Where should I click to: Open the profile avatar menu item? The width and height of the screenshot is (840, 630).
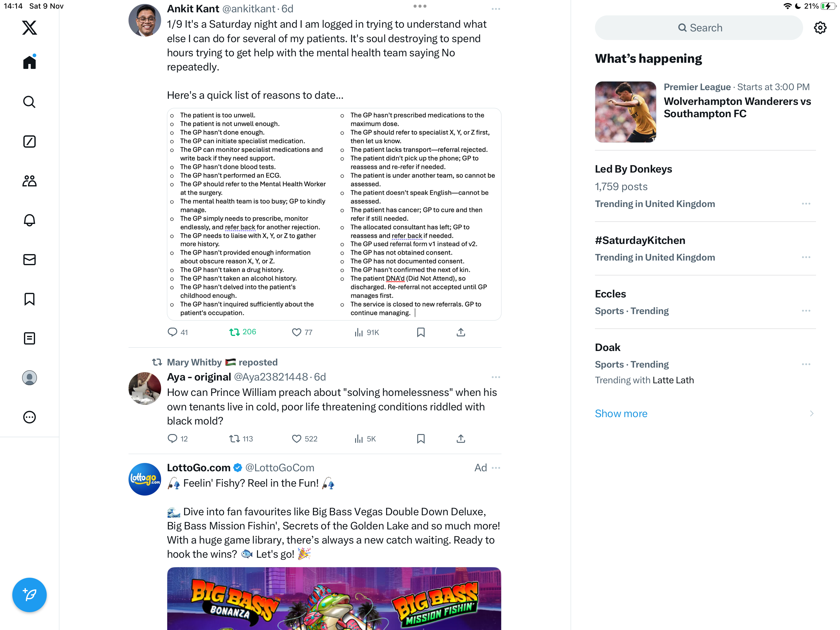click(x=29, y=378)
